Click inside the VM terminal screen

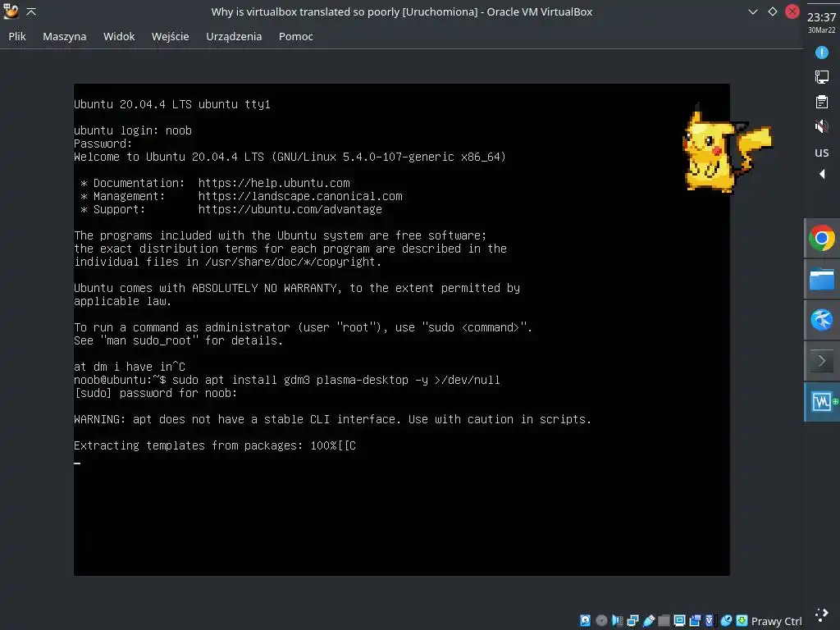coord(402,330)
